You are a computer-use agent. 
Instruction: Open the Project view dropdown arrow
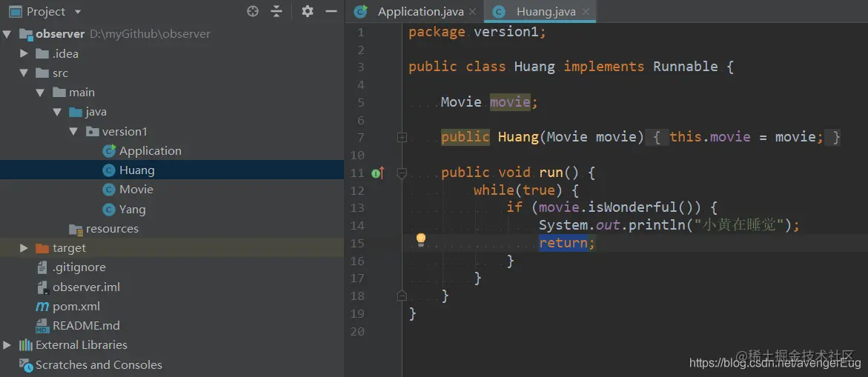tap(78, 12)
